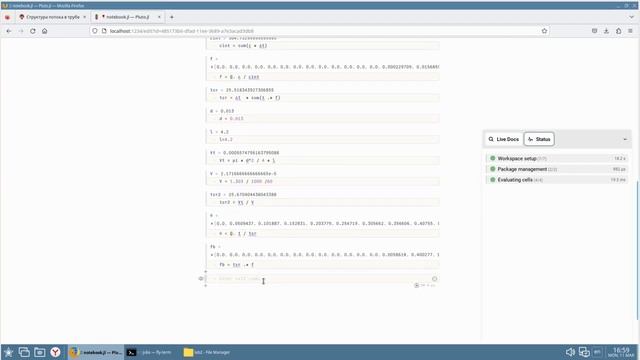The height and width of the screenshot is (360, 640).
Task: Click the Pocket save icon in toolbar
Action: (x=594, y=31)
